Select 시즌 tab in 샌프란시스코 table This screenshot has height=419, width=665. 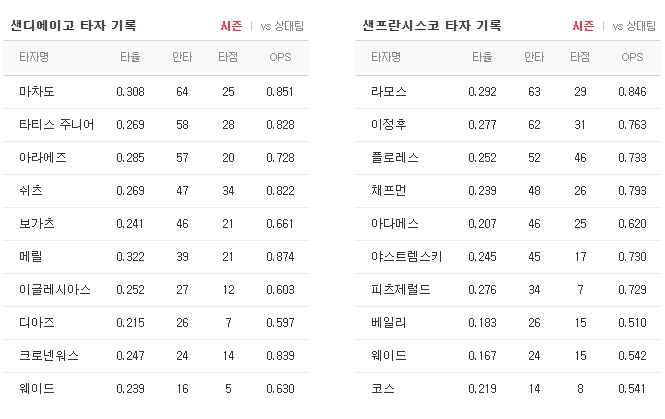tap(583, 26)
